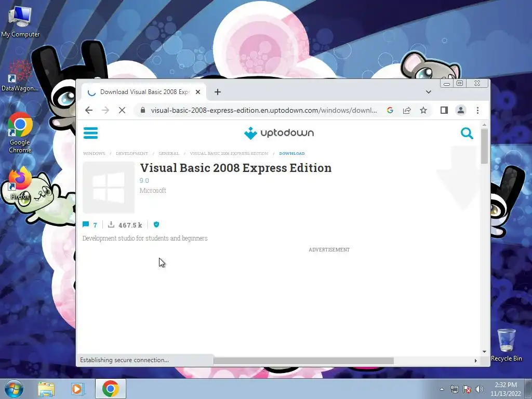This screenshot has width=532, height=399.
Task: Click Chrome's forward arrow
Action: [x=105, y=110]
